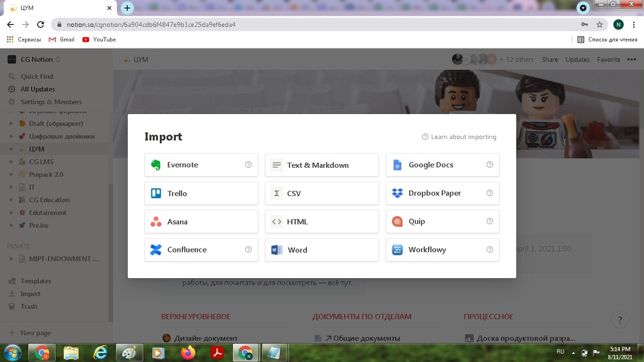Screen dimensions: 644x362
Task: Open Windows Start button
Action: 12,353
